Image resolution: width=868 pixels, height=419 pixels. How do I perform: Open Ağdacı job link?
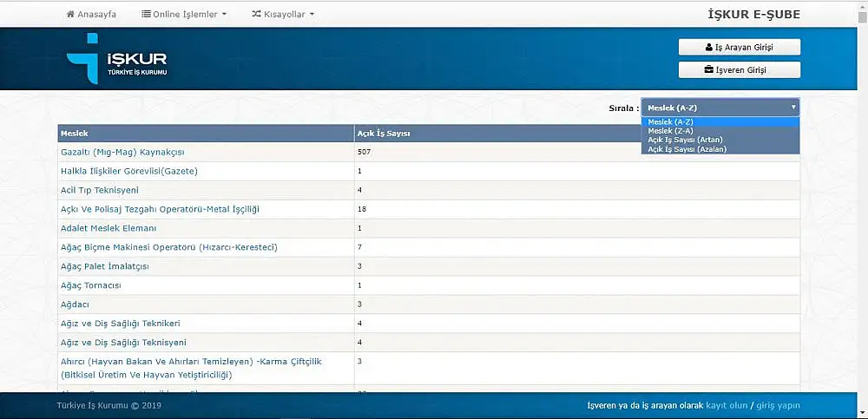pyautogui.click(x=76, y=304)
